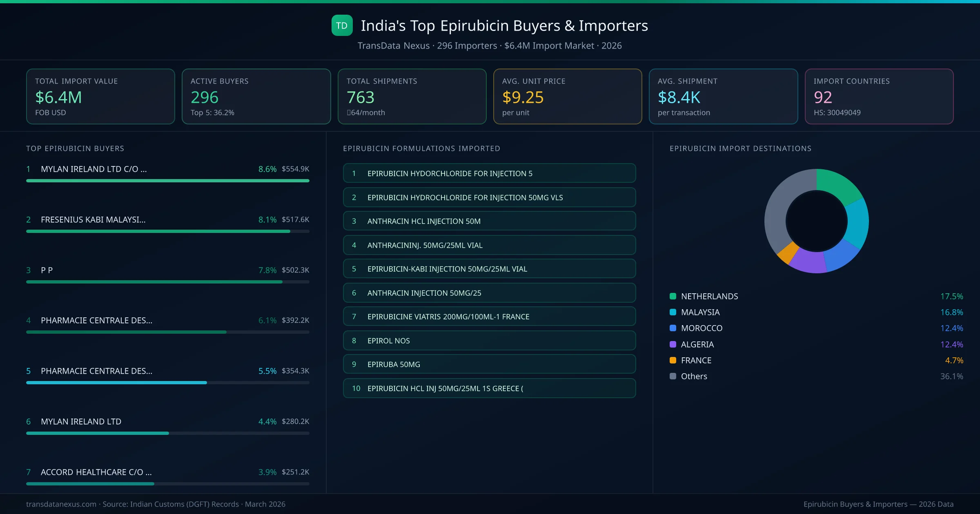Image resolution: width=980 pixels, height=514 pixels.
Task: Select the EPIROL NOS formulation entry
Action: pos(489,340)
